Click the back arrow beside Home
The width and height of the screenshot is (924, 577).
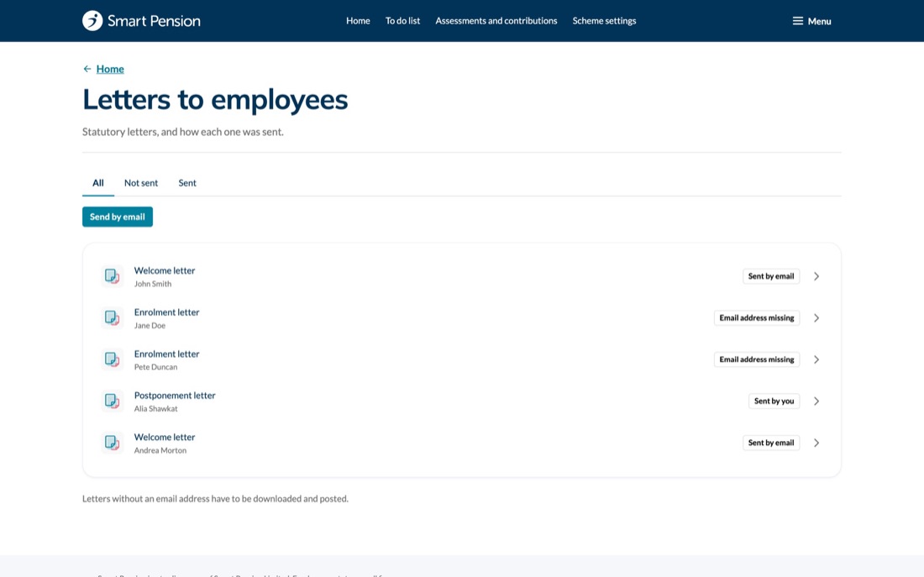87,69
